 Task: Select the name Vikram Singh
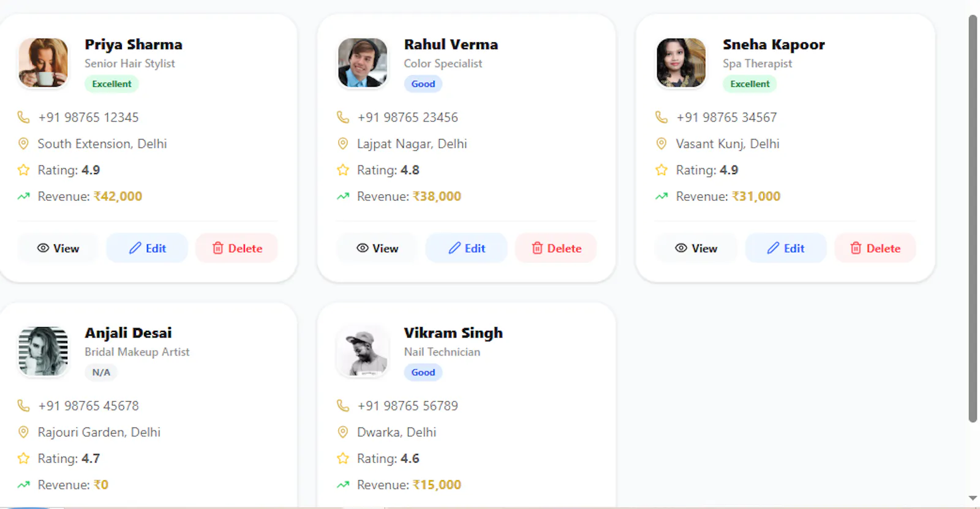pyautogui.click(x=453, y=333)
